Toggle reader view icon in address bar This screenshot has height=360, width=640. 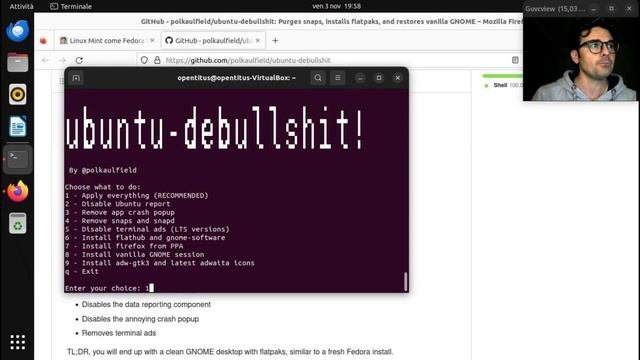pyautogui.click(x=515, y=60)
